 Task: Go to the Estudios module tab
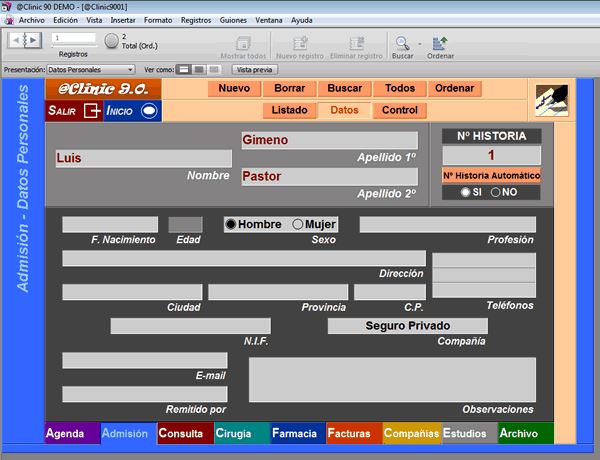tap(470, 433)
